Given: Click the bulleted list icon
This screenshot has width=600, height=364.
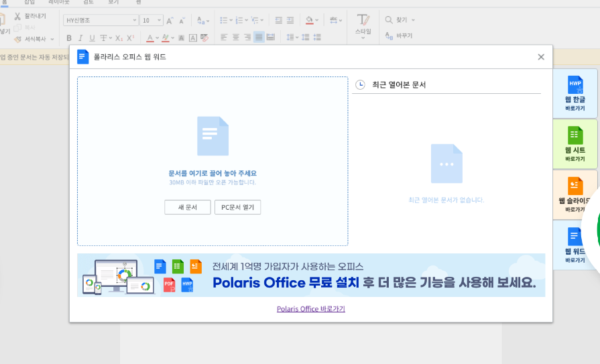Looking at the screenshot, I should point(223,20).
